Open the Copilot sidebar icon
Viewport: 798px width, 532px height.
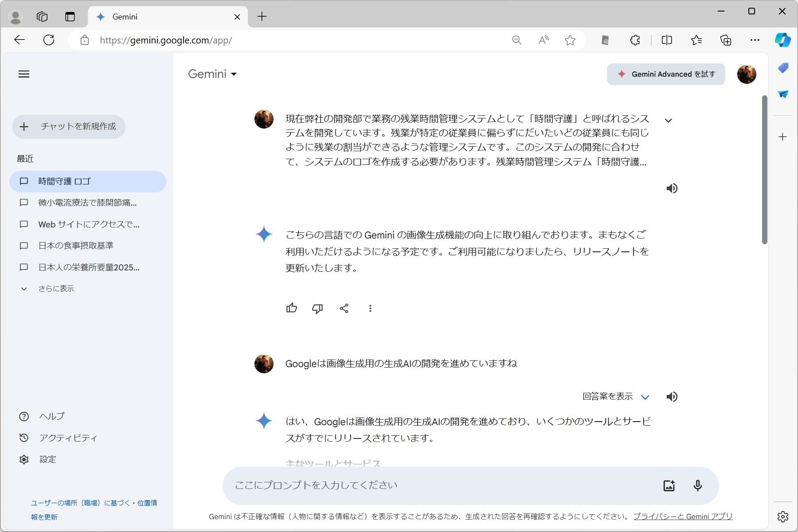(x=782, y=40)
